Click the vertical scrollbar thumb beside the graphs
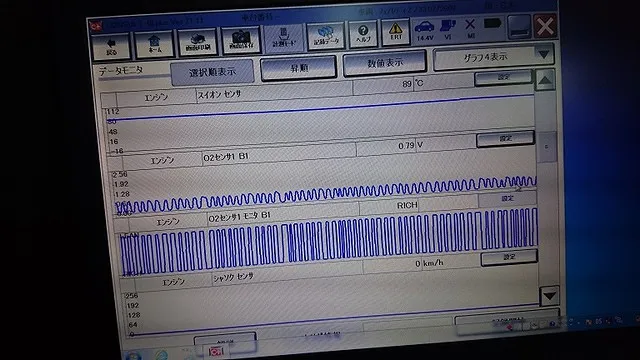640x360 pixels. coord(546,147)
